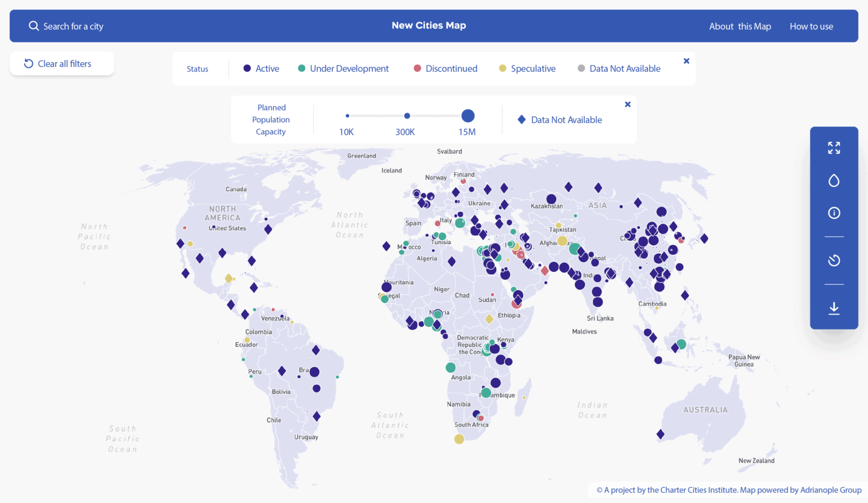This screenshot has height=503, width=868.
Task: Click the Search for a city field
Action: click(x=73, y=25)
